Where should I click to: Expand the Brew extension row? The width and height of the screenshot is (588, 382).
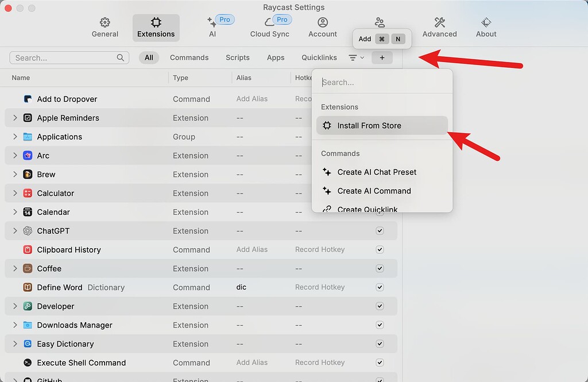coord(15,174)
